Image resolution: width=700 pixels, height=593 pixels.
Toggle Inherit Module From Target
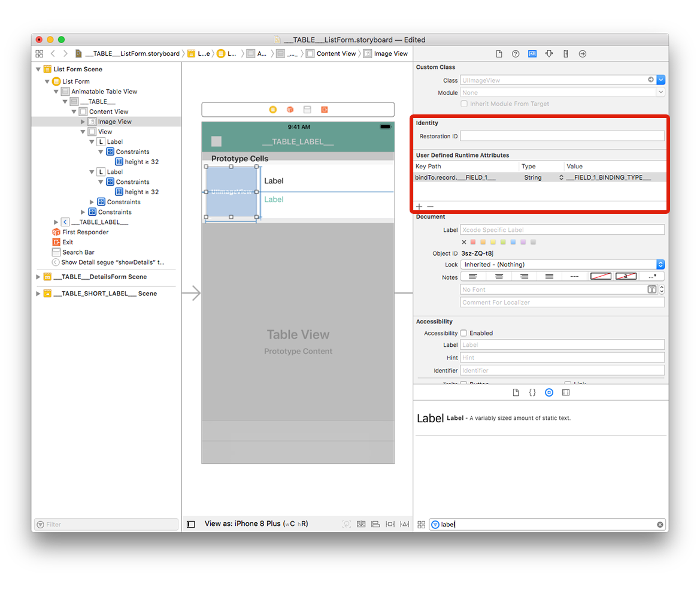[x=464, y=104]
